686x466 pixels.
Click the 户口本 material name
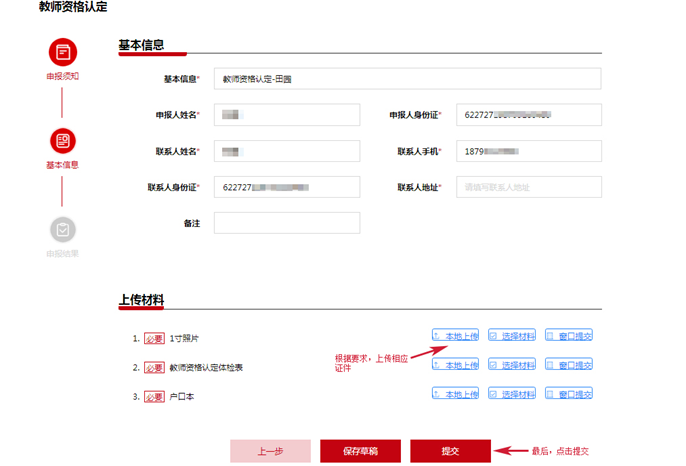(182, 396)
